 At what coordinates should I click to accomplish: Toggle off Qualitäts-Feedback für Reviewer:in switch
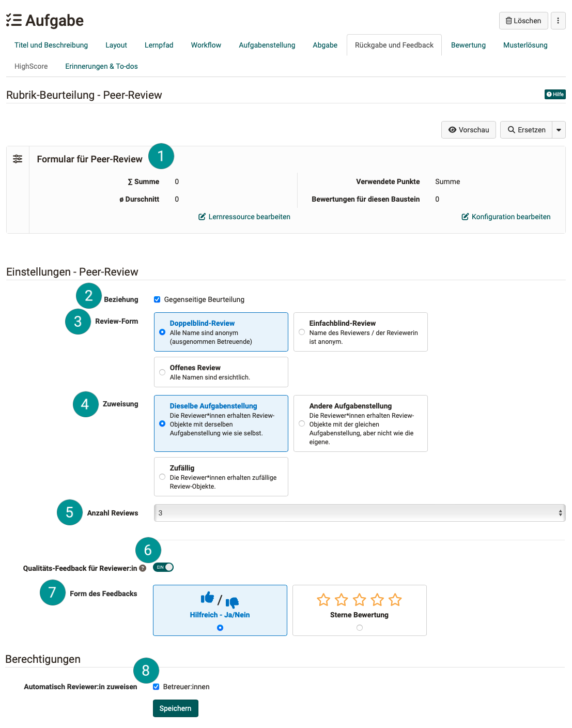coord(163,567)
